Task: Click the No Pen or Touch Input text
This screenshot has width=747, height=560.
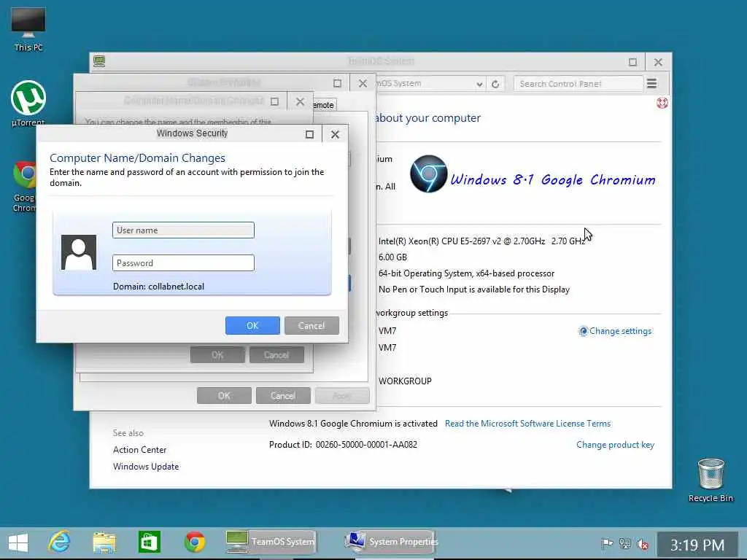Action: [474, 289]
